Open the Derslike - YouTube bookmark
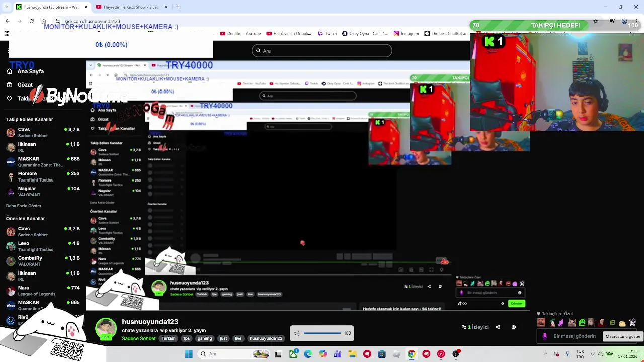Screen dimensions: 644x362 [240, 34]
